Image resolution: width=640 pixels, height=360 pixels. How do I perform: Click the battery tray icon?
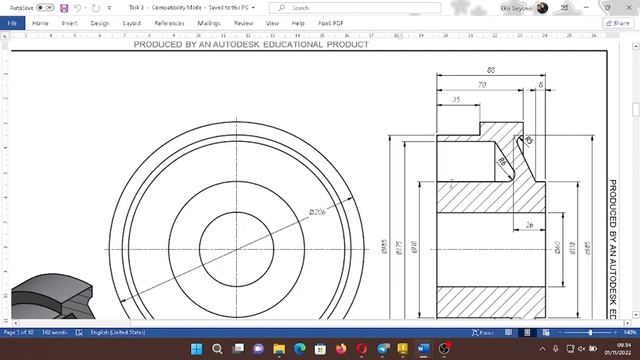click(593, 349)
